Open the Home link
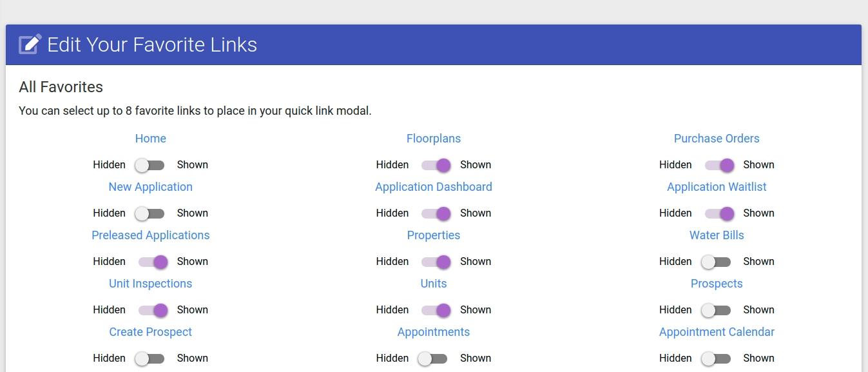 pos(151,139)
